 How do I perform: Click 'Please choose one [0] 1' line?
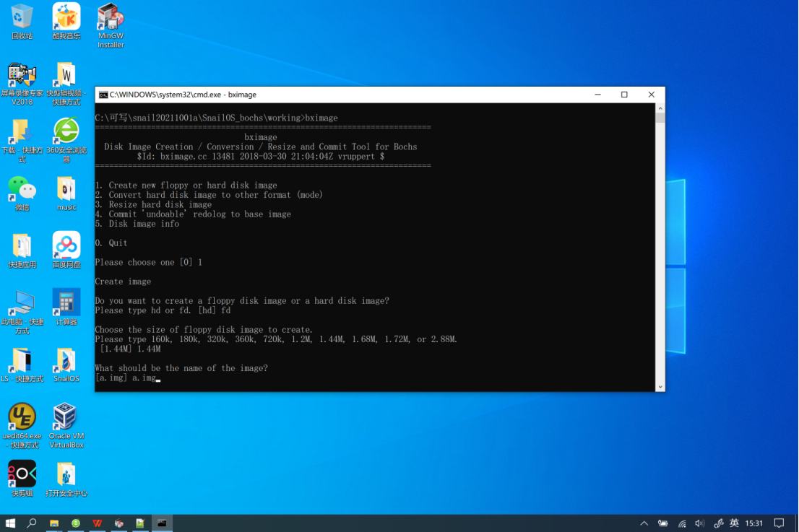pos(148,262)
